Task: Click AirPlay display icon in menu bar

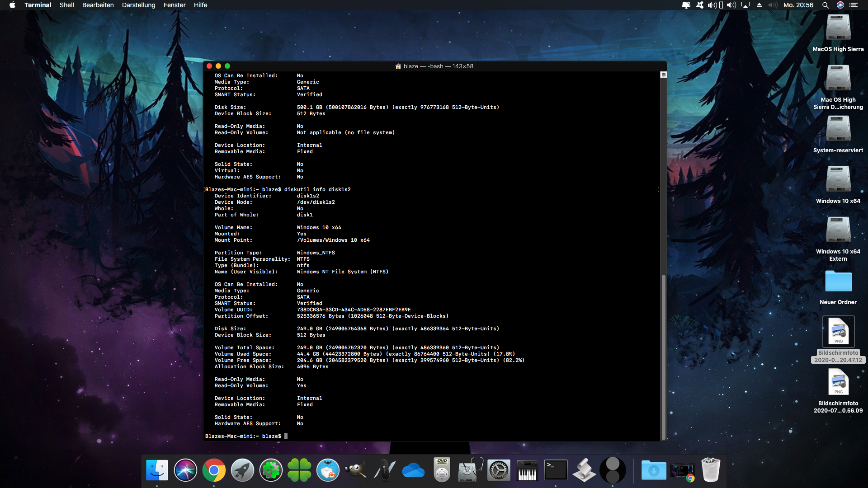Action: click(745, 5)
